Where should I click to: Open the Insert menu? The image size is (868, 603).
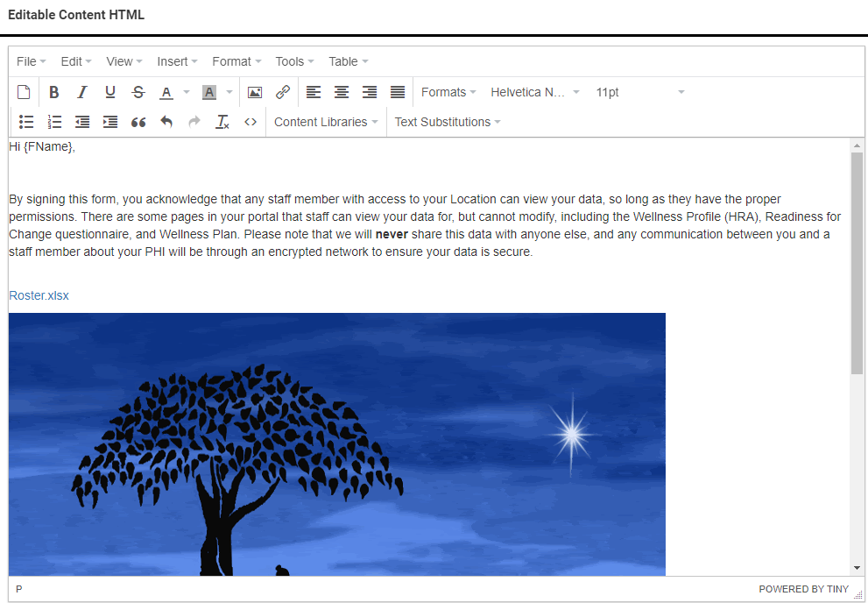pos(178,61)
